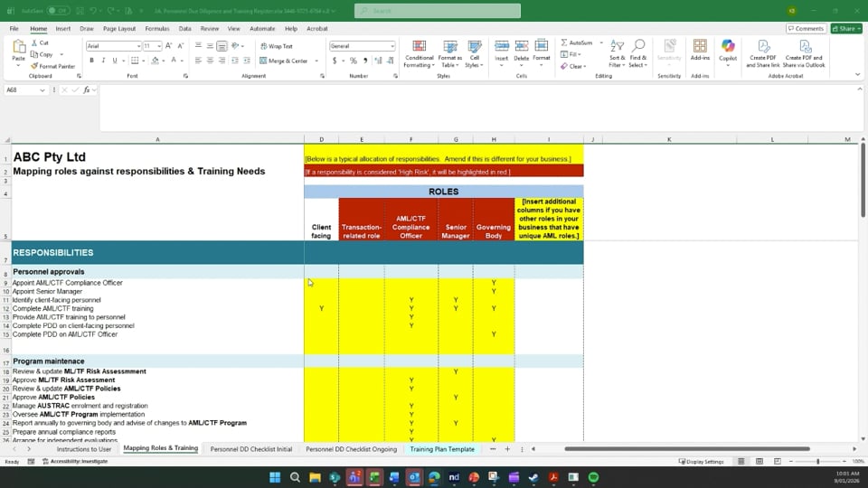Apply comma style number format

pos(365,61)
